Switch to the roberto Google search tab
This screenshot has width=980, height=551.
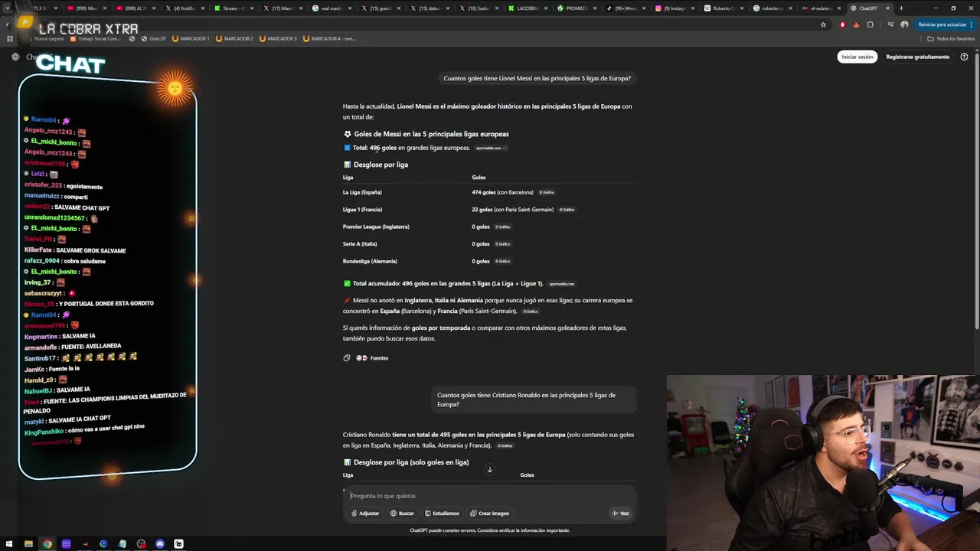click(x=772, y=8)
